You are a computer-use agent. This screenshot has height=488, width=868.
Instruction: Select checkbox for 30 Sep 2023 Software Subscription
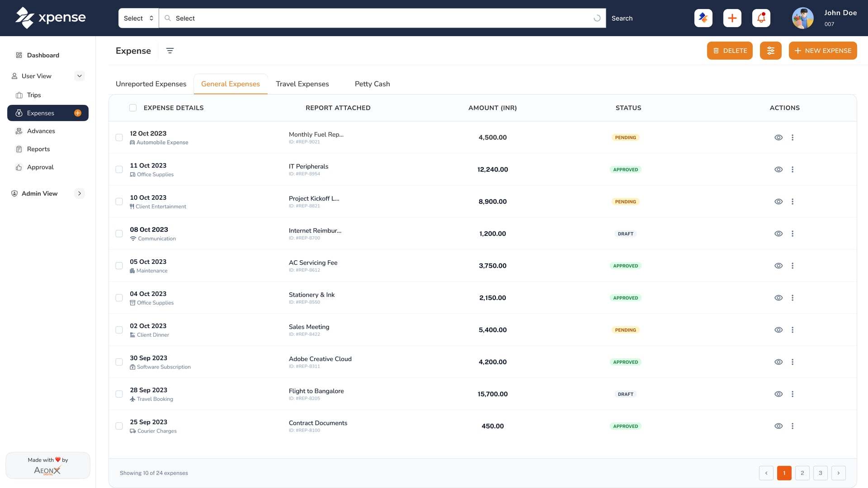[119, 362]
